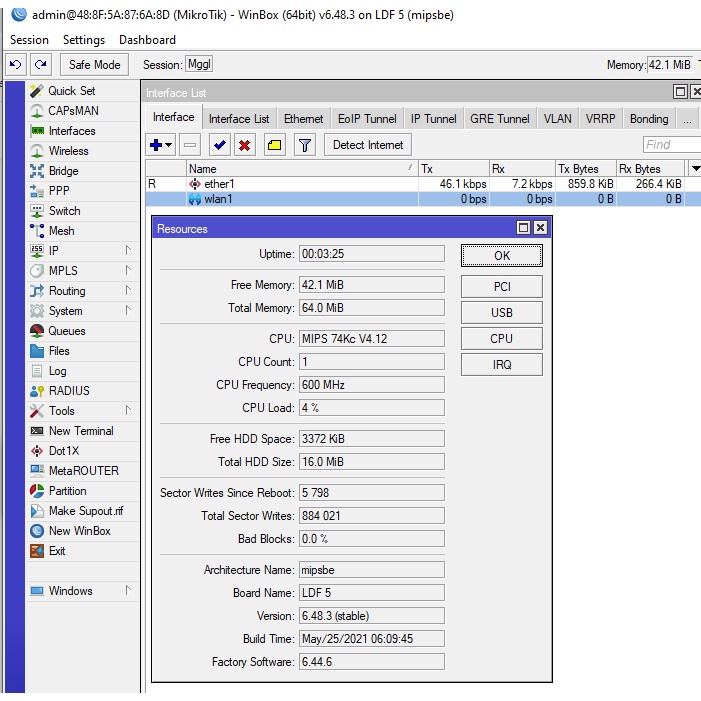Sort by the Name column header

[x=302, y=169]
